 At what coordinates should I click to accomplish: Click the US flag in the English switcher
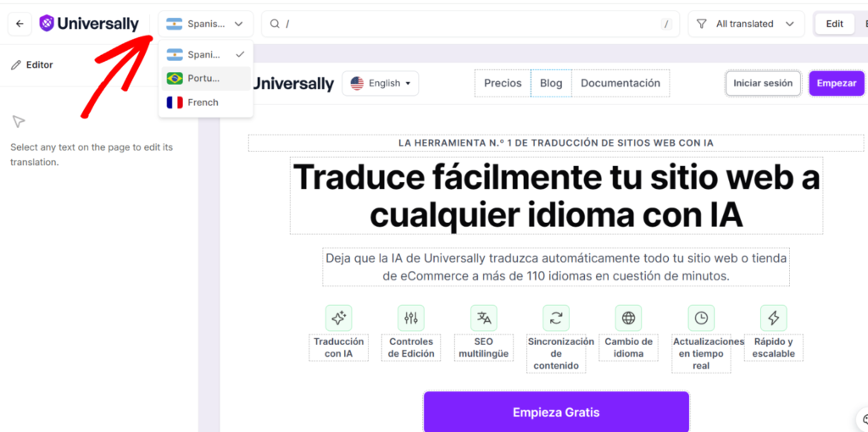(357, 83)
